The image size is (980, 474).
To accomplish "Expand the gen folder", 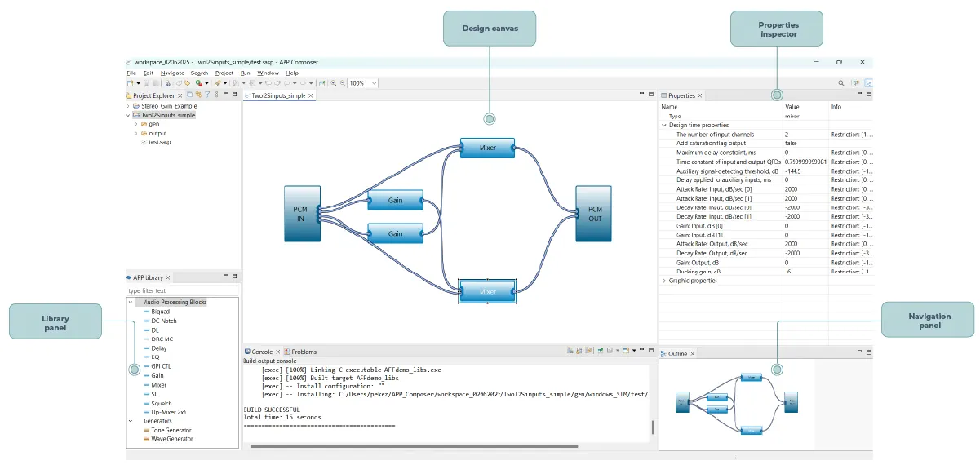I will [135, 124].
